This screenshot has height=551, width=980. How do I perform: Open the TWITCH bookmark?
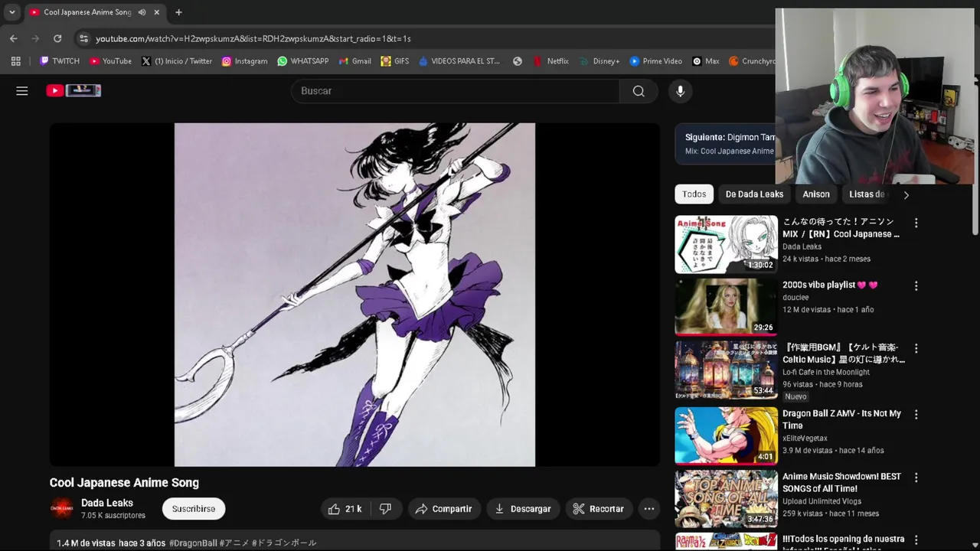point(59,61)
